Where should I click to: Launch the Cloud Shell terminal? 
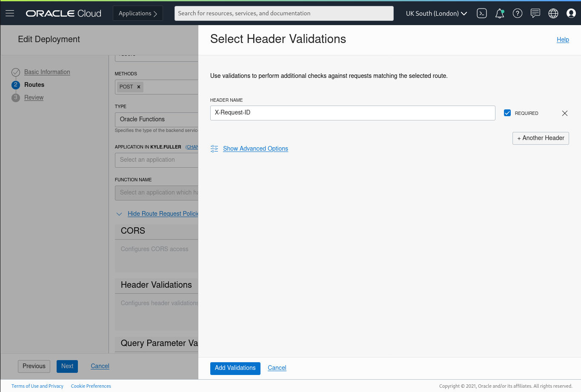[481, 13]
